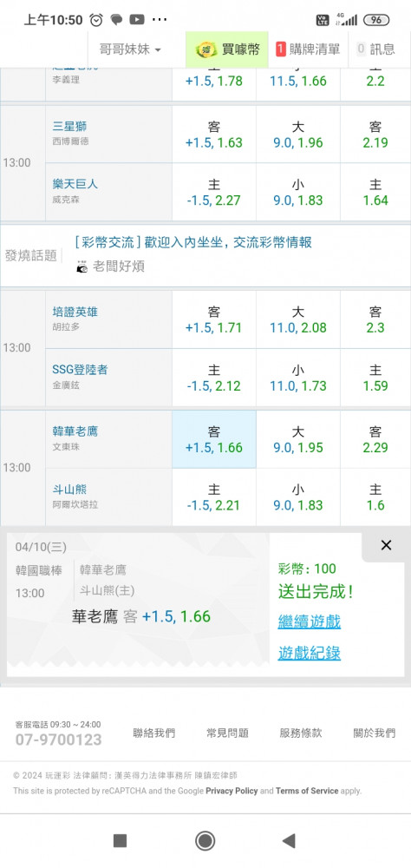411x868 pixels.
Task: Open the 哥哥妹妹 account dropdown
Action: (x=130, y=49)
